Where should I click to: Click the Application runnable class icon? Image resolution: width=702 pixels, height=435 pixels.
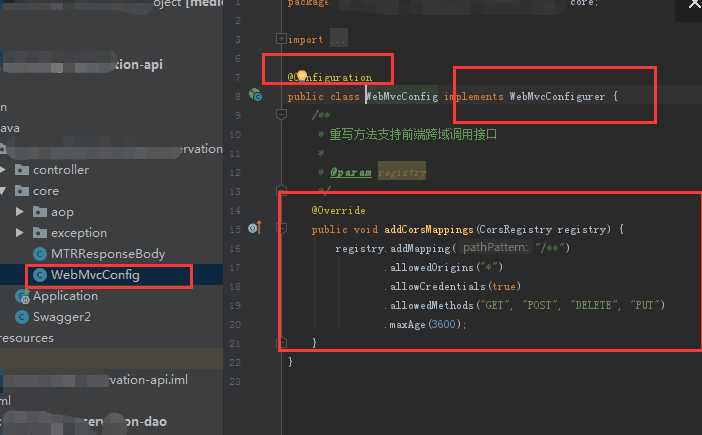[22, 296]
